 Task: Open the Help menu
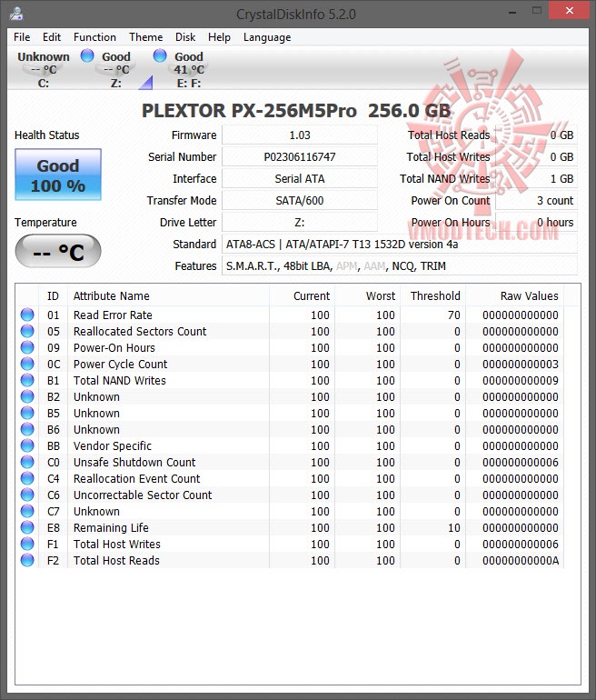[x=219, y=37]
